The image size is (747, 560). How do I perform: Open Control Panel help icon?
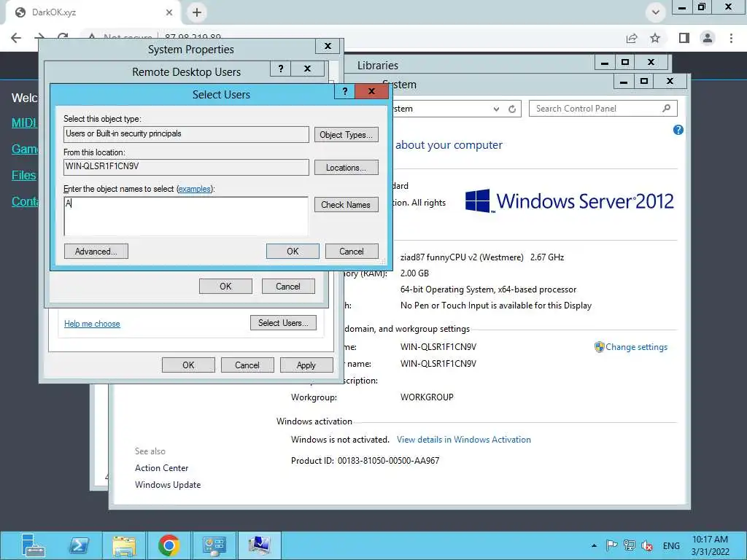(678, 130)
